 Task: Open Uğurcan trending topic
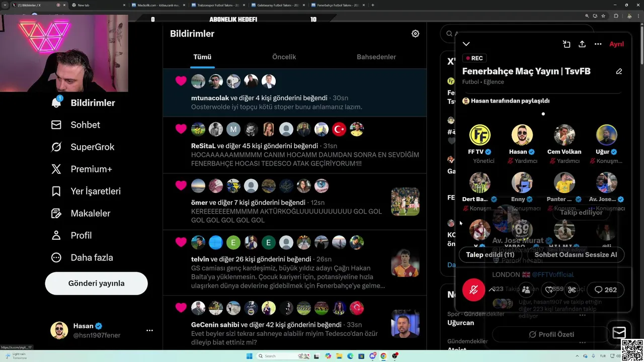pyautogui.click(x=460, y=323)
